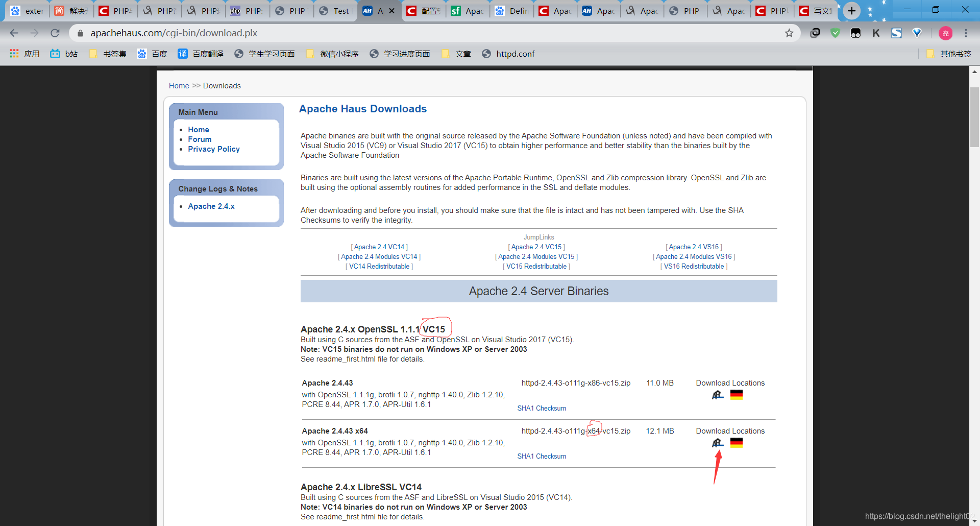Bookmark this page with the star icon

pyautogui.click(x=789, y=33)
